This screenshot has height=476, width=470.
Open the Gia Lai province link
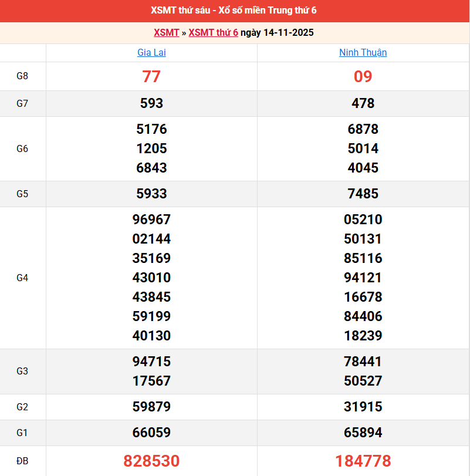151,53
